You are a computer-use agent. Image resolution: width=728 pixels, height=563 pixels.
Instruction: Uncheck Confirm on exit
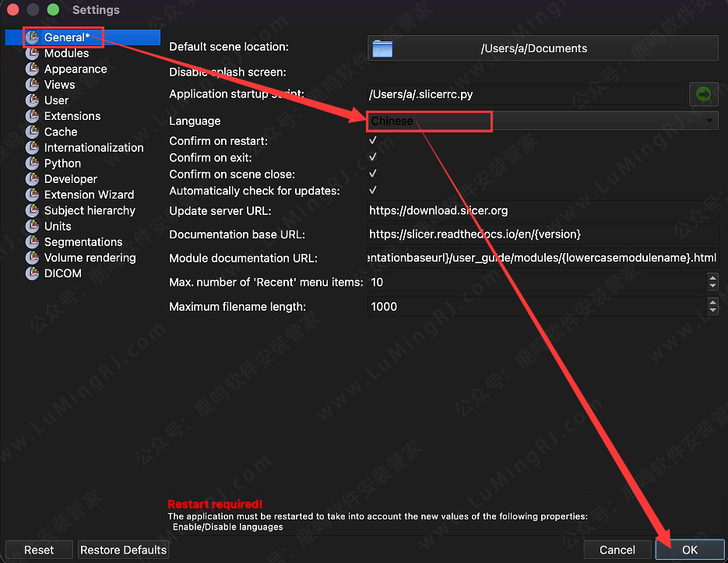[x=373, y=158]
